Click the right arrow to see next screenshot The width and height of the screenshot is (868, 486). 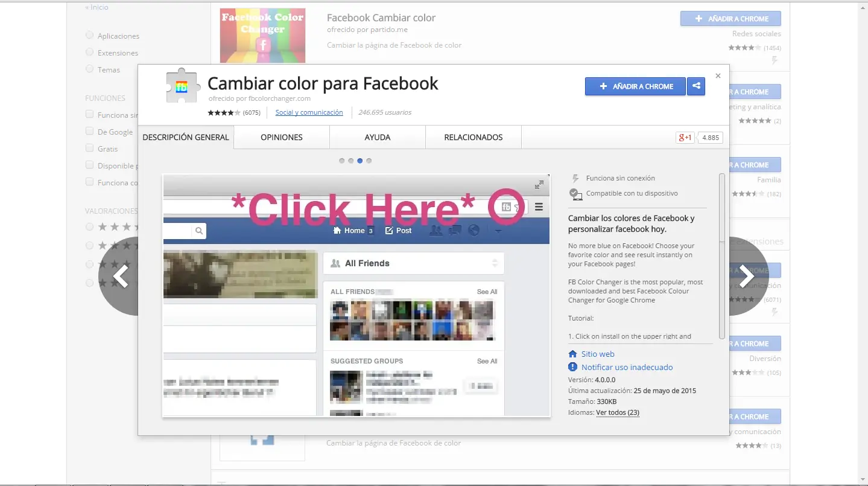[x=748, y=275]
